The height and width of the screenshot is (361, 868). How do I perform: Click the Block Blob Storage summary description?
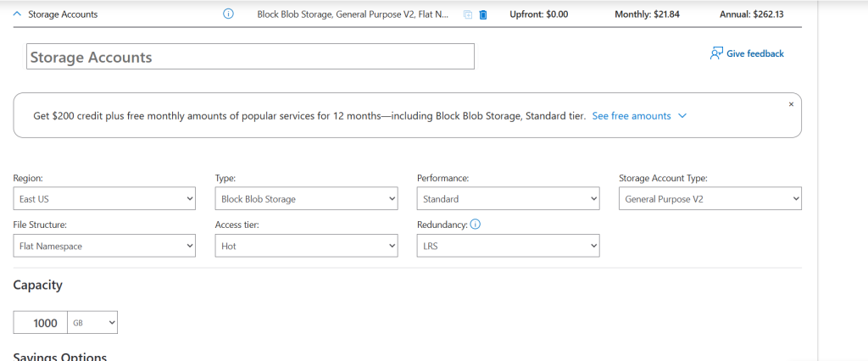point(353,14)
